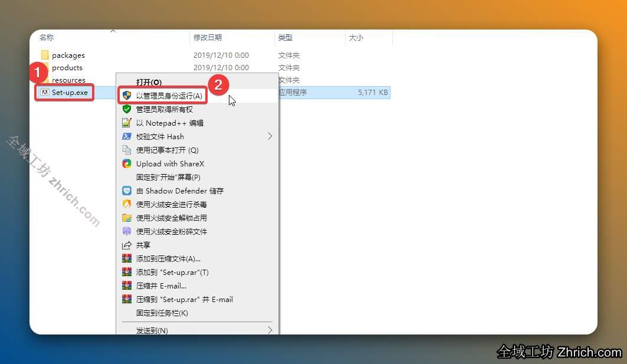The width and height of the screenshot is (627, 364).
Task: Choose 压缩到 "Set-up.rar" 并 E-mail
Action: [x=198, y=300]
